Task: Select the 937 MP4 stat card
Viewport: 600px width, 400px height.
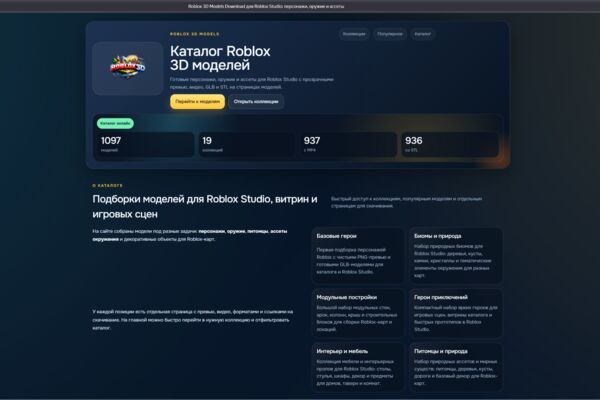Action: pyautogui.click(x=348, y=144)
